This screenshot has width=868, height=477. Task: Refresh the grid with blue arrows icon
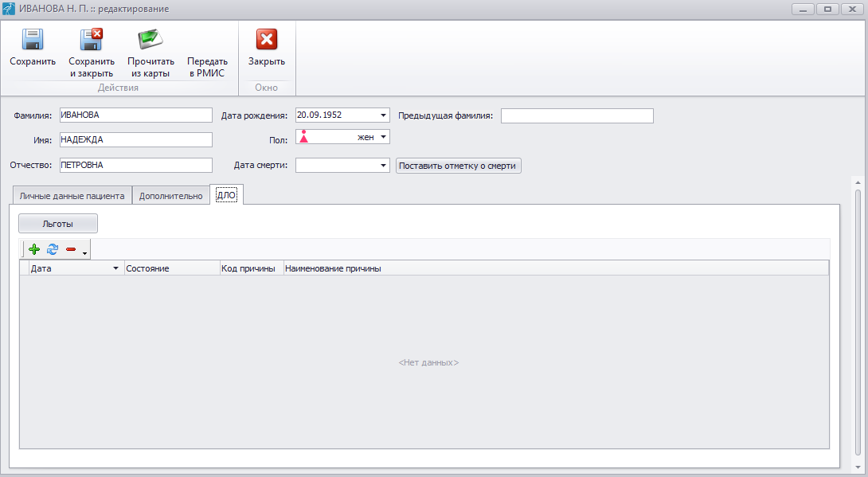(53, 250)
